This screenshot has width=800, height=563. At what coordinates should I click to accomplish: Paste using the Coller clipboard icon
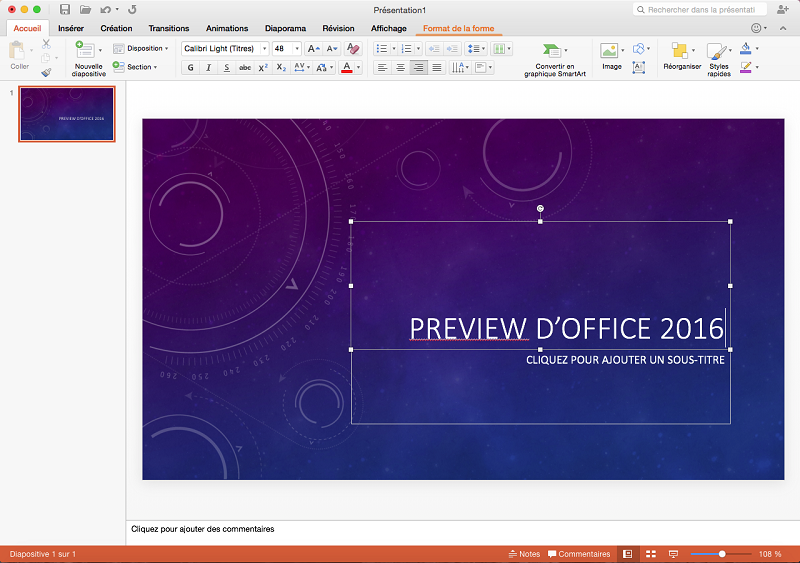(18, 51)
